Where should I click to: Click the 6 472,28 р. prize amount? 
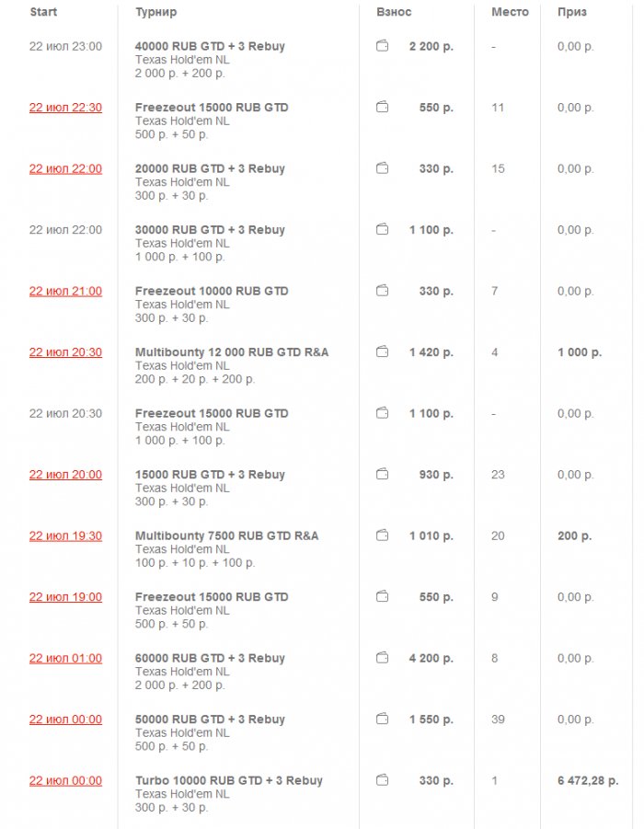point(587,781)
